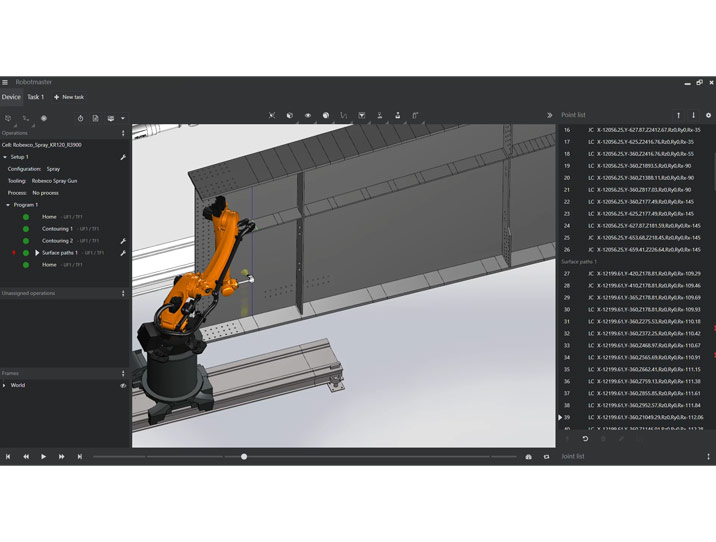This screenshot has height=542, width=716.
Task: Open wrench settings for Contouring 2
Action: pos(123,241)
